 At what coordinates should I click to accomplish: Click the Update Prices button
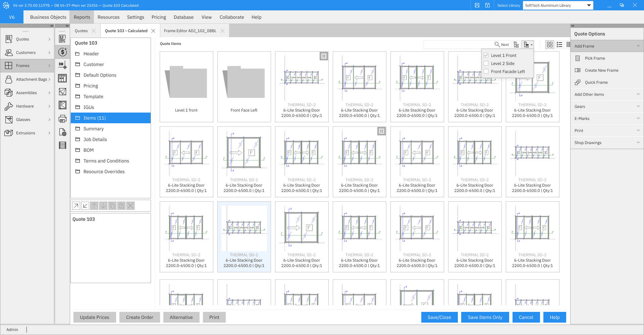[94, 317]
